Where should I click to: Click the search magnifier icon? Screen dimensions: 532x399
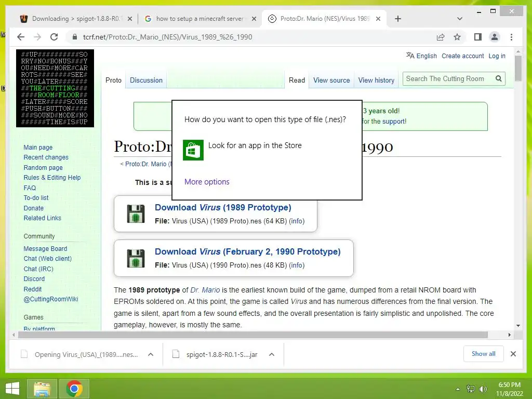498,79
